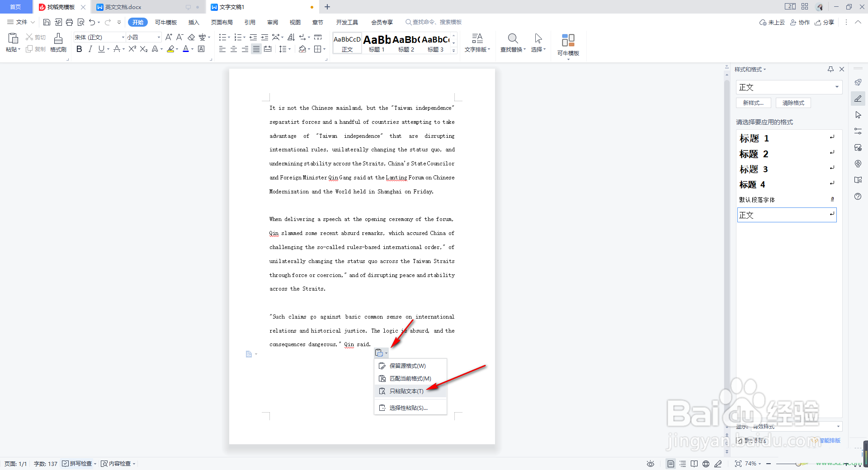This screenshot has width=868, height=470.
Task: Pin the Styles and Formatting panel
Action: pyautogui.click(x=830, y=69)
